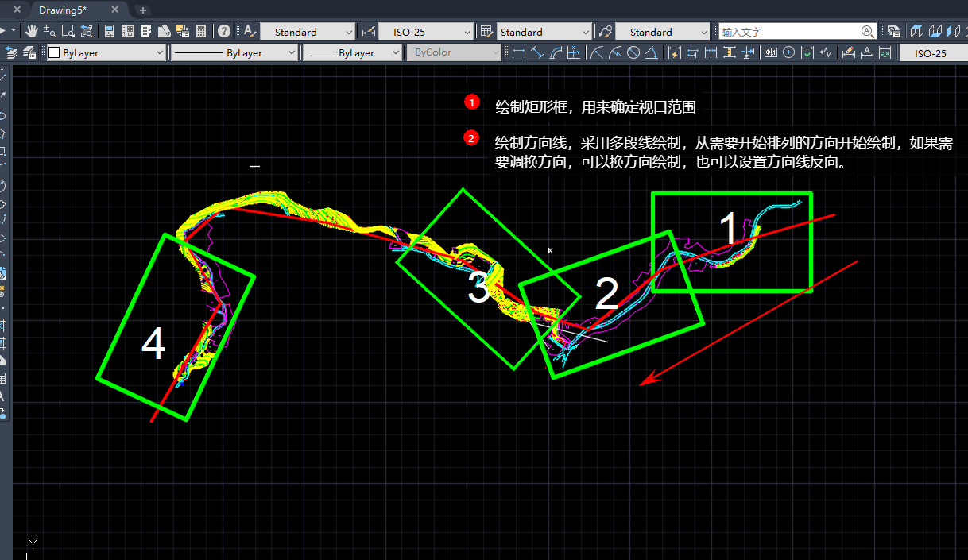The image size is (968, 560).
Task: Open the ByLayer lineweight dropdown
Action: [x=351, y=52]
